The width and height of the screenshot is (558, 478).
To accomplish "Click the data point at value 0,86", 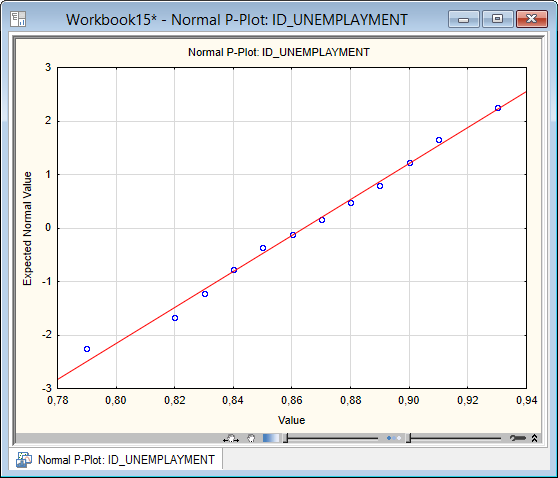I will (293, 235).
